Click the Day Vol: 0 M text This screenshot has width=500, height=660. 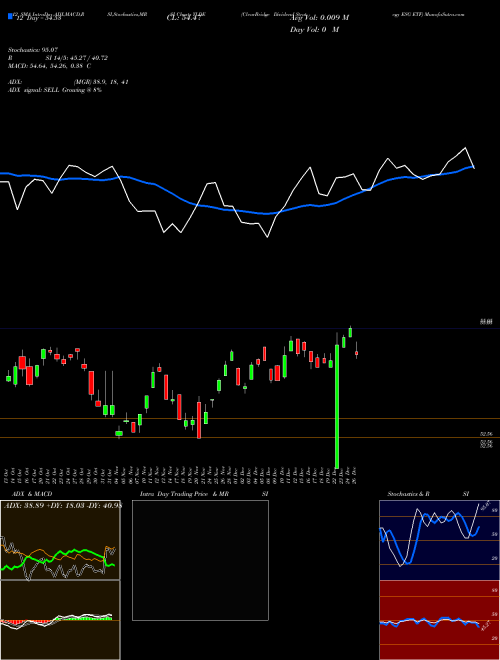(314, 29)
